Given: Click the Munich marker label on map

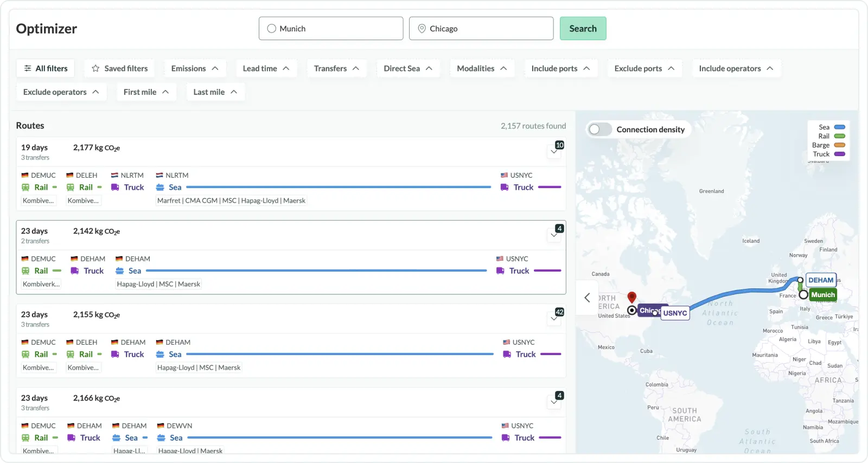Looking at the screenshot, I should point(823,295).
